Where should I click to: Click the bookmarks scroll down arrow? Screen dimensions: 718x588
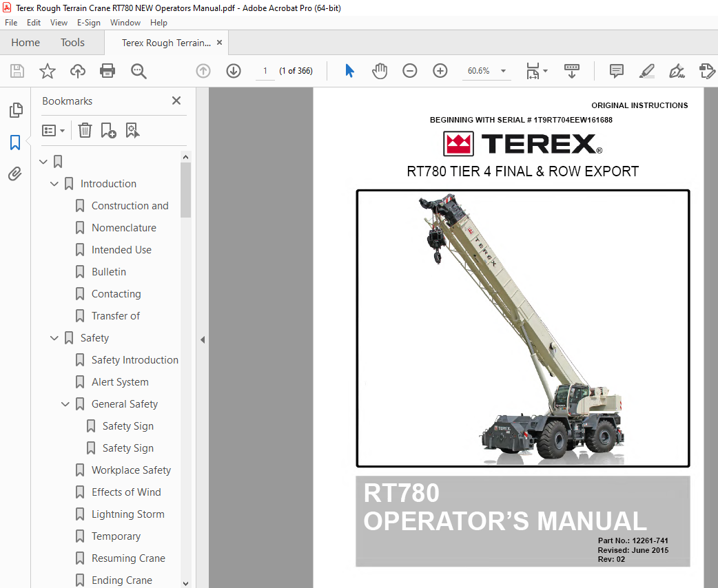pos(185,583)
